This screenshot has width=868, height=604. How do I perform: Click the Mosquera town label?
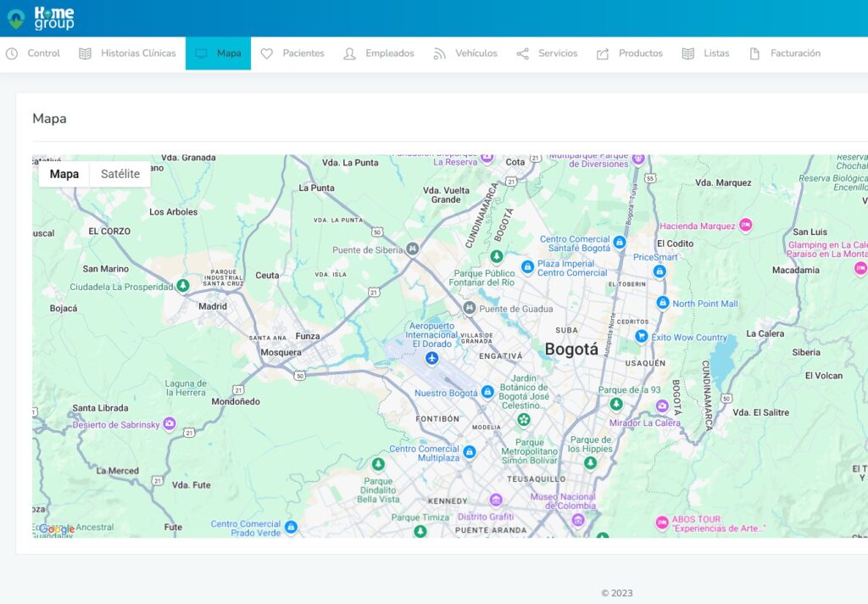tap(281, 352)
